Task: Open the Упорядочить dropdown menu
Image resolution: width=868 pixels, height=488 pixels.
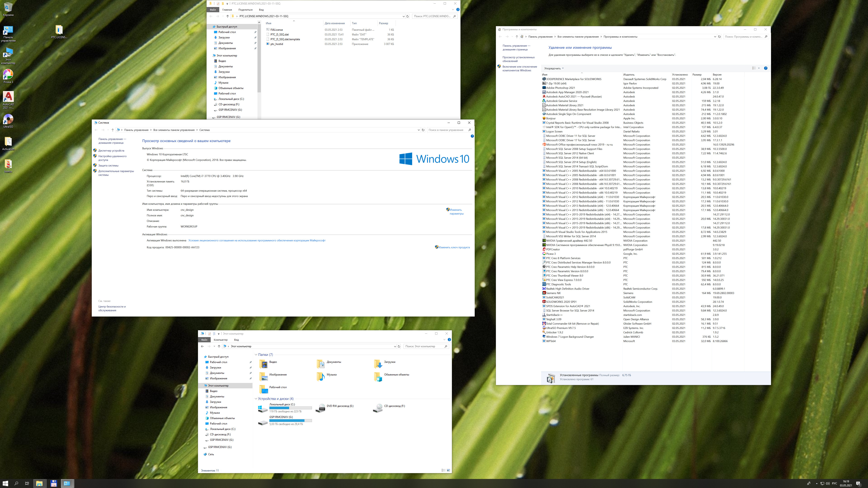Action: [554, 68]
